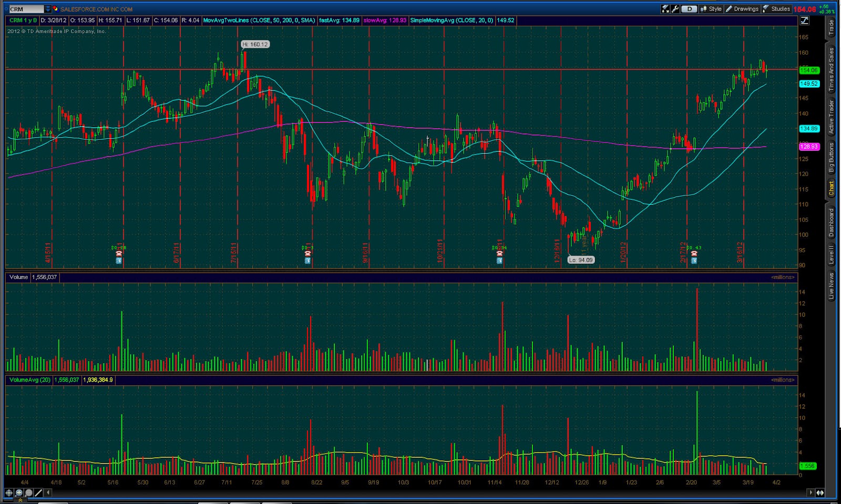Click the scroll right arrow button

tap(810, 492)
